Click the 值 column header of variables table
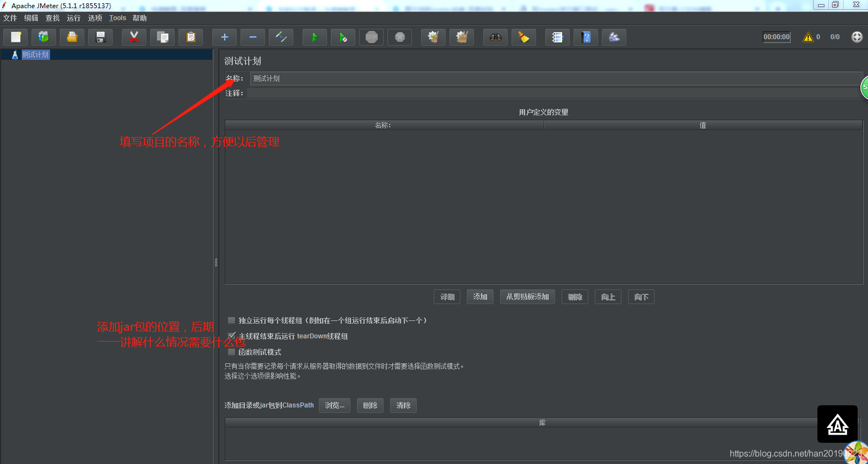The width and height of the screenshot is (868, 464). (703, 125)
